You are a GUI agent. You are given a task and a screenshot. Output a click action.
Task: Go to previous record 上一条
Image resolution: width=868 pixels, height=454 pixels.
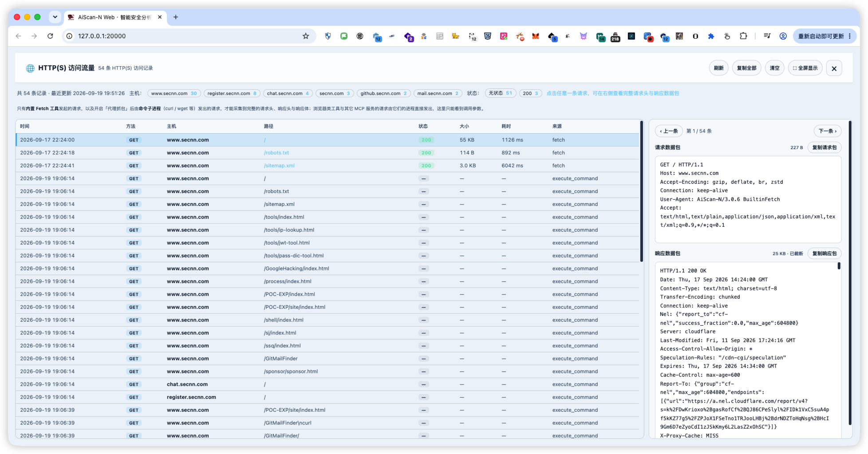669,131
